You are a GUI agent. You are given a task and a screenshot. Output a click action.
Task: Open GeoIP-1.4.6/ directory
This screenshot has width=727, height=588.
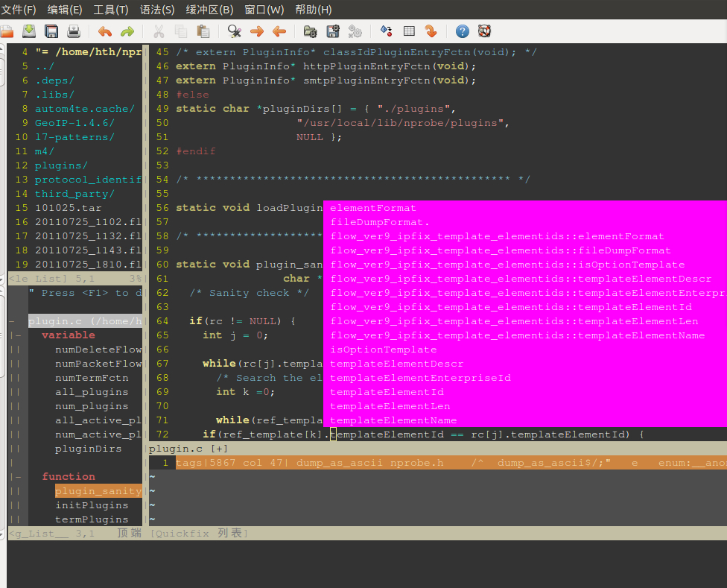(74, 123)
